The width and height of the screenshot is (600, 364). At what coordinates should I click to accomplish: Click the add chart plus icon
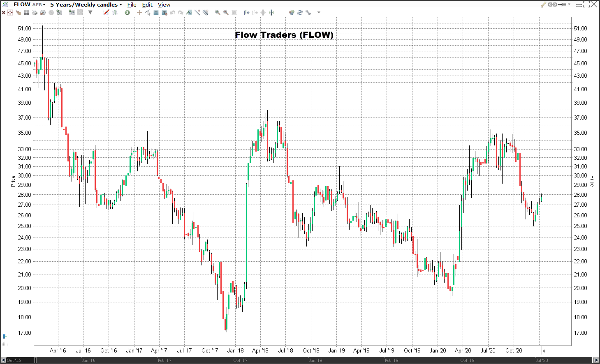(x=72, y=12)
